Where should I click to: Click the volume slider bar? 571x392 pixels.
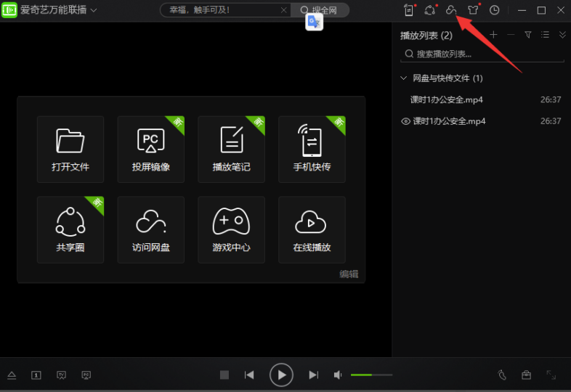point(371,375)
